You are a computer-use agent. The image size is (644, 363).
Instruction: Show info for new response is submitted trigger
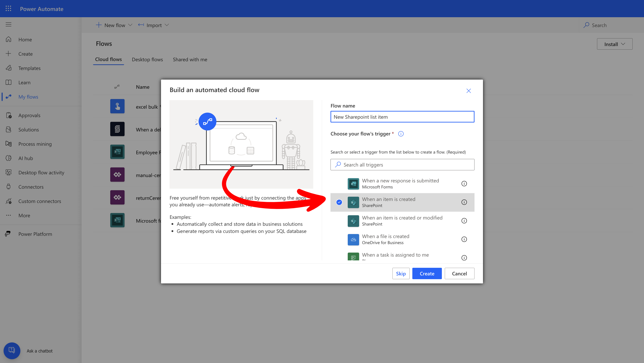464,184
